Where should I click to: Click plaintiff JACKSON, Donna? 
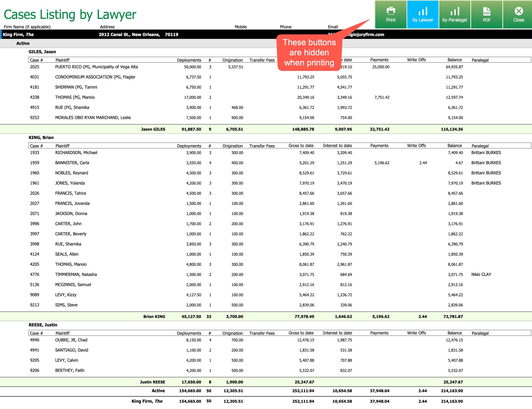point(71,214)
